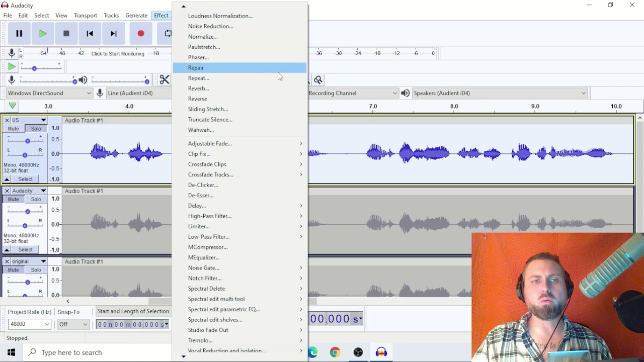Click the playback speaker volume icon
The image size is (644, 362).
83,80
